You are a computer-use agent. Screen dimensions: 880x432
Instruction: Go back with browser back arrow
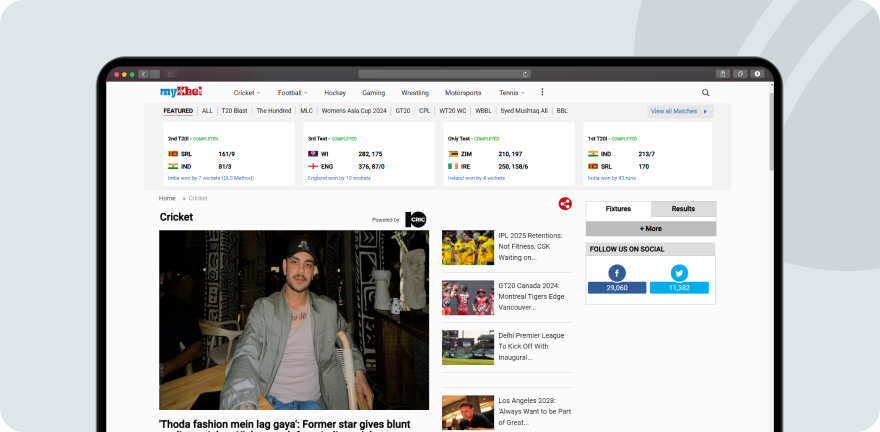(143, 74)
